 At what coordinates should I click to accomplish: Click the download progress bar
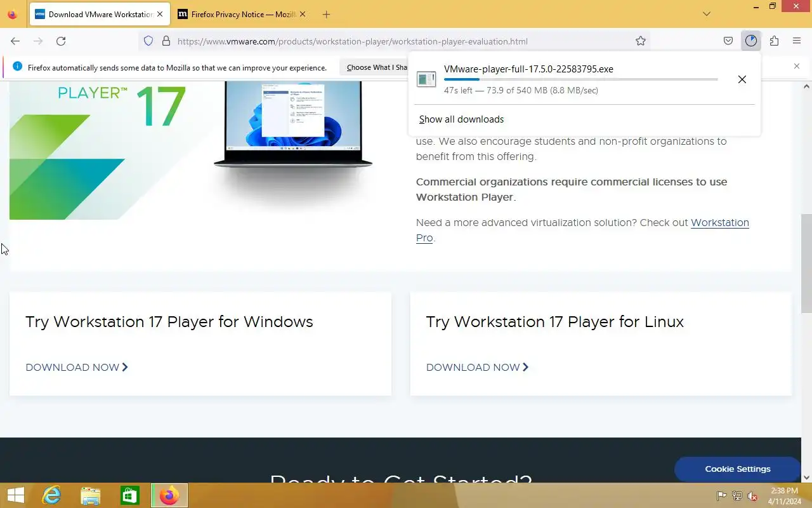[x=580, y=79]
